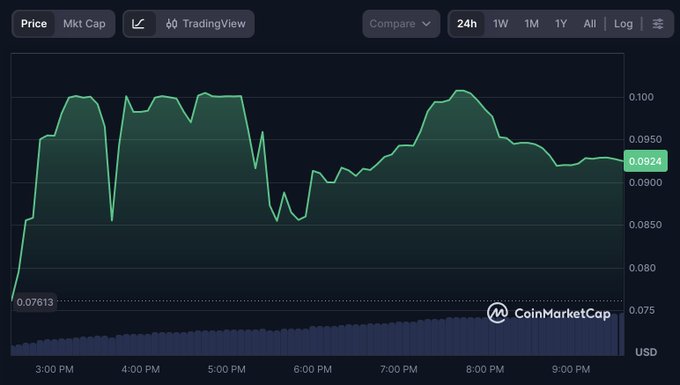Screen dimensions: 680x385
Task: Open chart settings sliders icon
Action: coord(658,24)
